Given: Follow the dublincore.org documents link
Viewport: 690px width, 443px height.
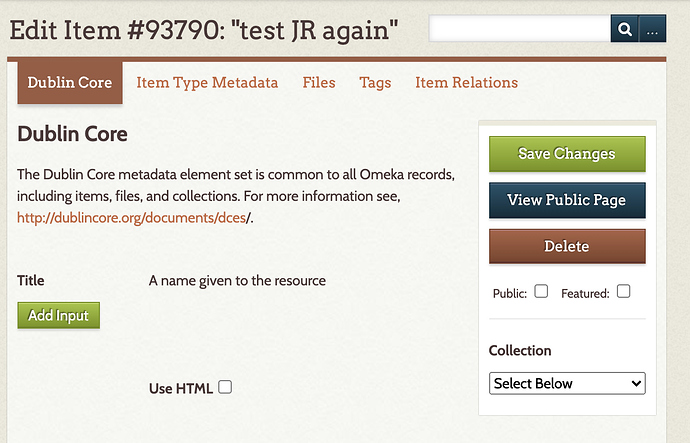Looking at the screenshot, I should pos(131,218).
